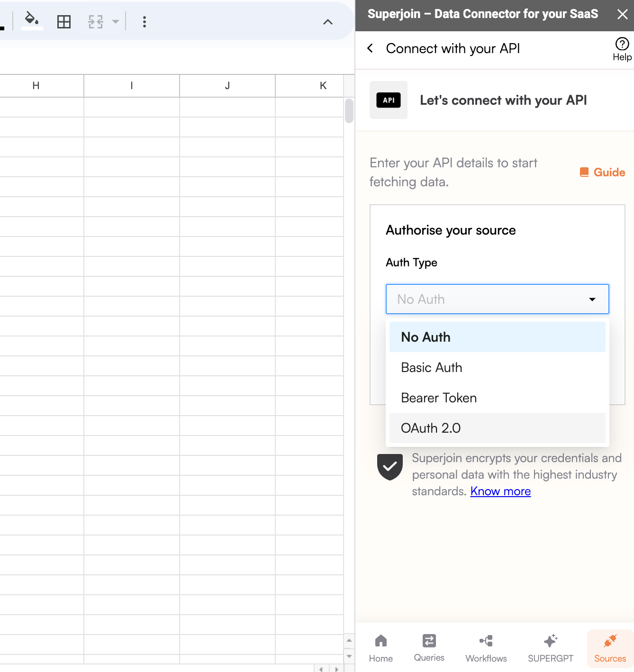The image size is (634, 672).
Task: Click the orange Guide book icon
Action: pyautogui.click(x=584, y=172)
